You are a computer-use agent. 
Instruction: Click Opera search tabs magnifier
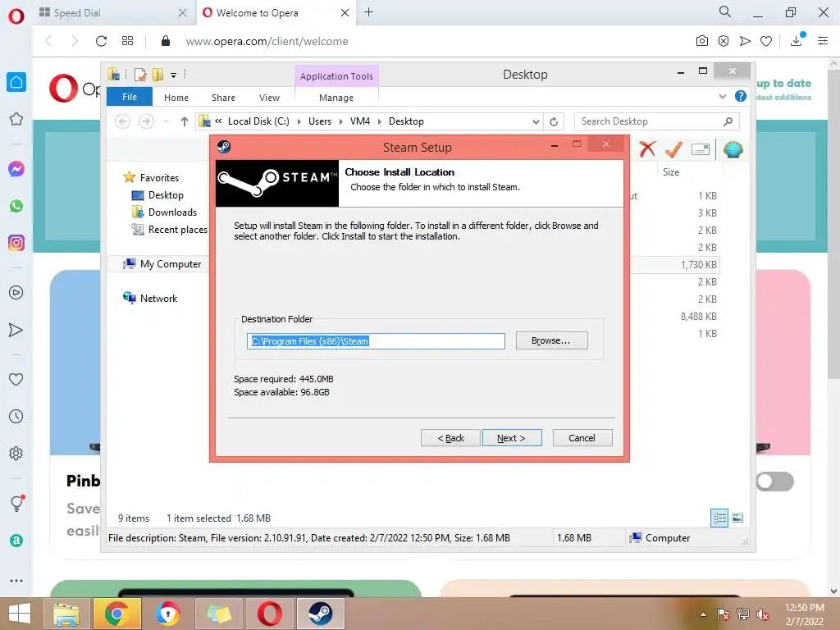(x=725, y=11)
